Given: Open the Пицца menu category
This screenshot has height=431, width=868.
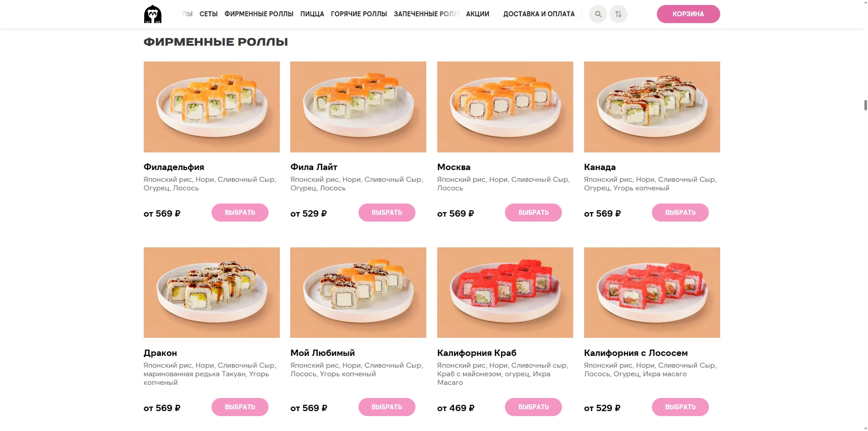Looking at the screenshot, I should 312,14.
